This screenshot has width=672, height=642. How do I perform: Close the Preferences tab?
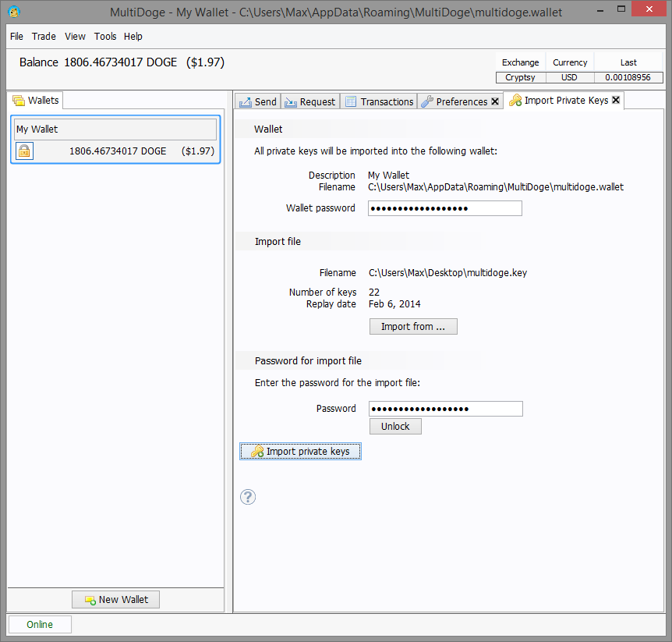tap(495, 101)
